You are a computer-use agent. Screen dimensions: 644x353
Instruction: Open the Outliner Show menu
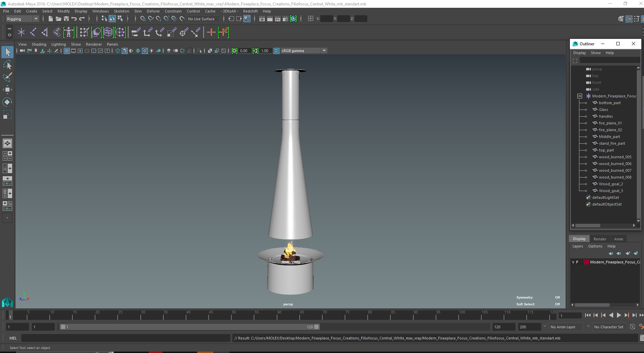596,53
